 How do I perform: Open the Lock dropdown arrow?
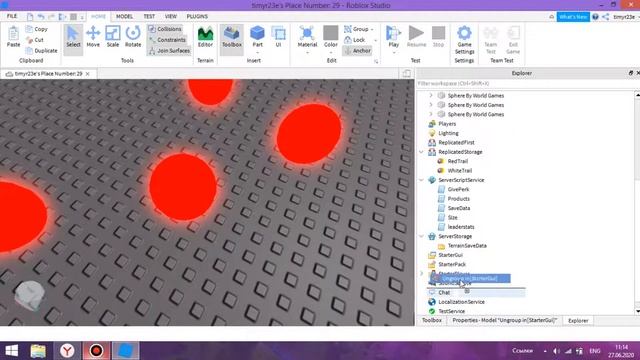click(x=376, y=40)
